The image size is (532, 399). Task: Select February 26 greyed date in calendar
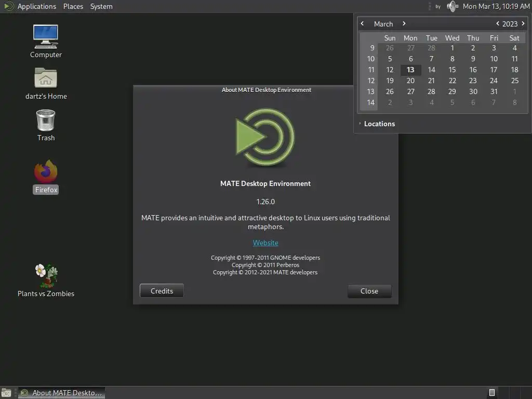coord(390,48)
